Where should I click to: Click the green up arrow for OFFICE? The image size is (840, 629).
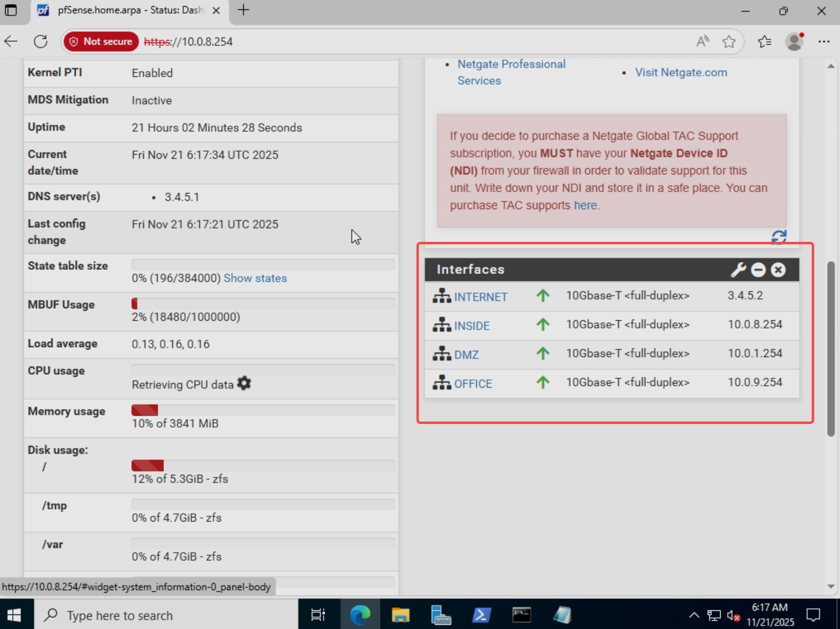tap(543, 382)
